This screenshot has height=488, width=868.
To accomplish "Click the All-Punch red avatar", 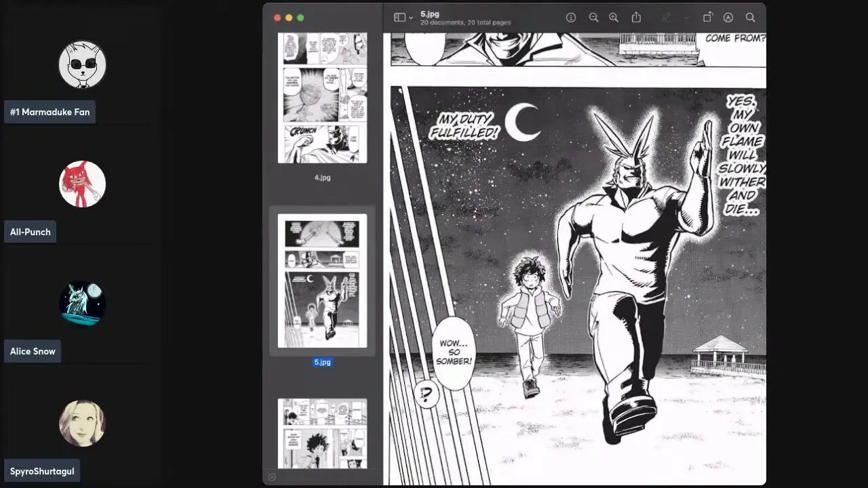I will 82,184.
